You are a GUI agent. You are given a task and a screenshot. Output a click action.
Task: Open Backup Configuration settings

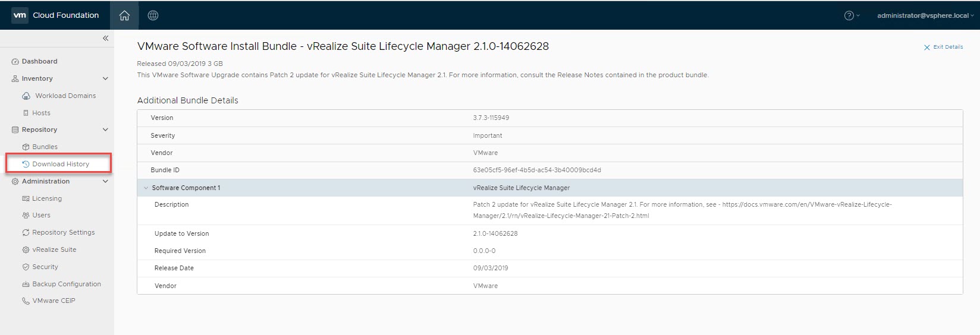pyautogui.click(x=66, y=284)
